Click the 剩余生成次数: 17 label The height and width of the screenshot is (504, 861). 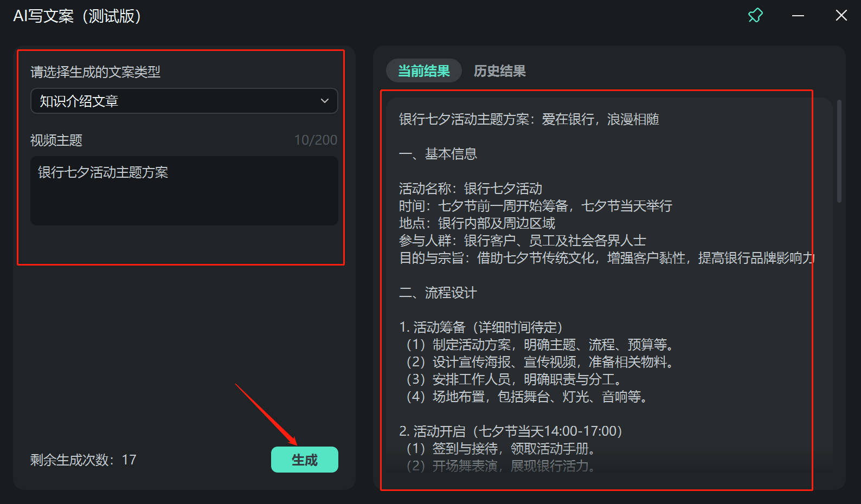point(83,460)
